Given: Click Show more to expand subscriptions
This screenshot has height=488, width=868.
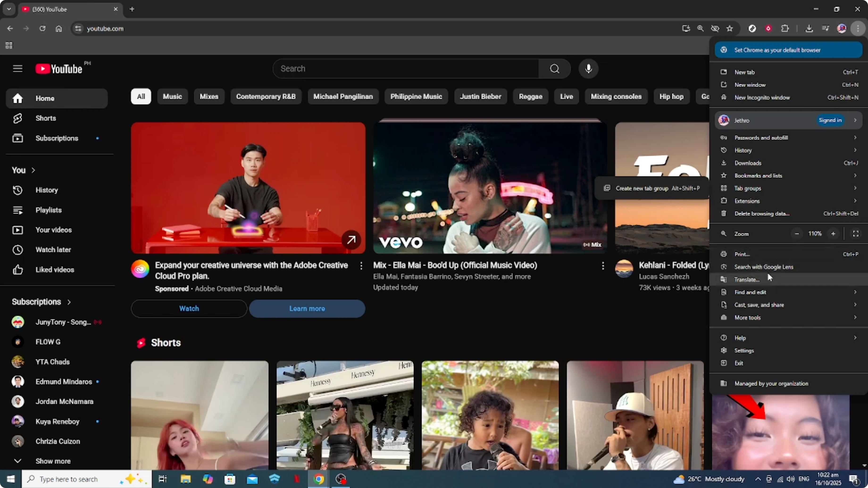Looking at the screenshot, I should (x=53, y=461).
